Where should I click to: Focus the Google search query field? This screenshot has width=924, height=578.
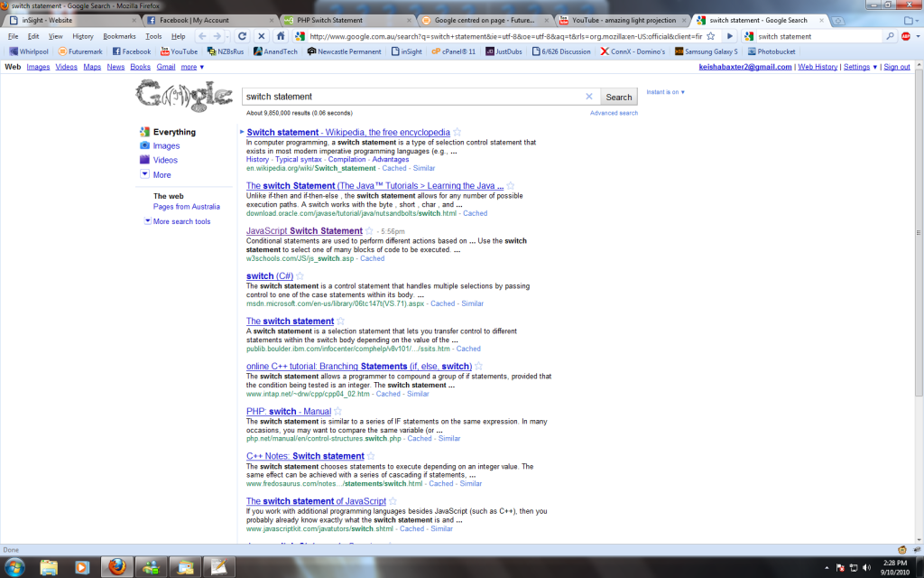click(x=413, y=96)
